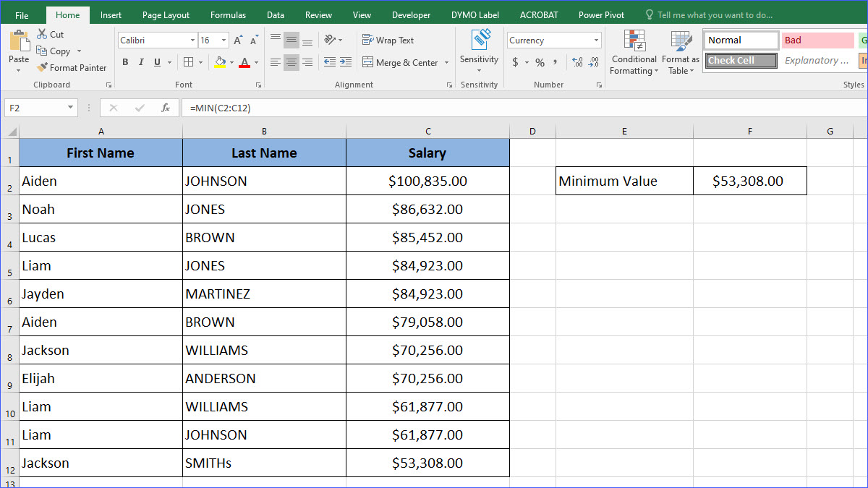Open Format as Table gallery
The width and height of the screenshot is (868, 488).
click(681, 53)
